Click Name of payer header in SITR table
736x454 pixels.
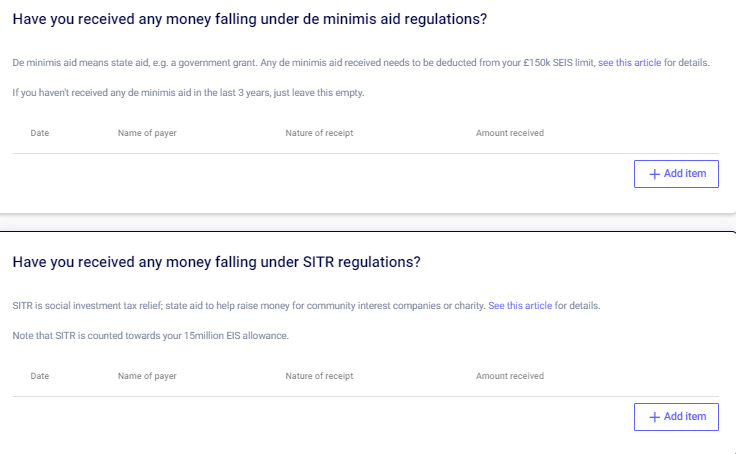(x=147, y=376)
